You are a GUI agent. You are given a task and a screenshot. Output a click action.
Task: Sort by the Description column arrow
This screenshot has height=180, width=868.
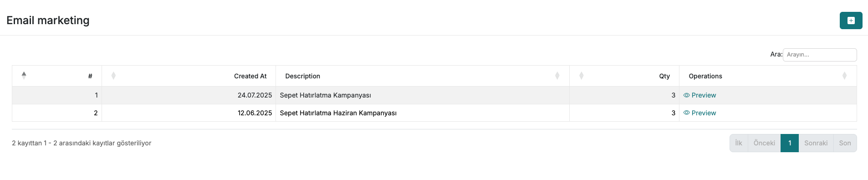pyautogui.click(x=557, y=76)
